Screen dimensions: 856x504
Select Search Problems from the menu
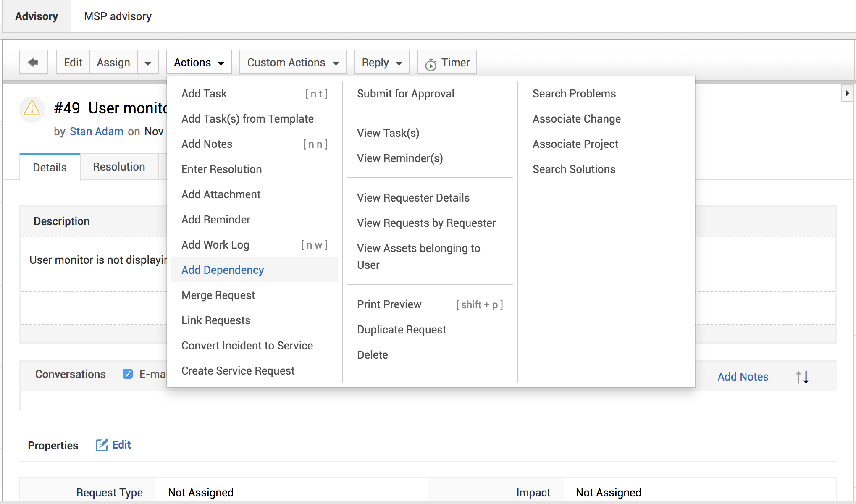coord(574,93)
